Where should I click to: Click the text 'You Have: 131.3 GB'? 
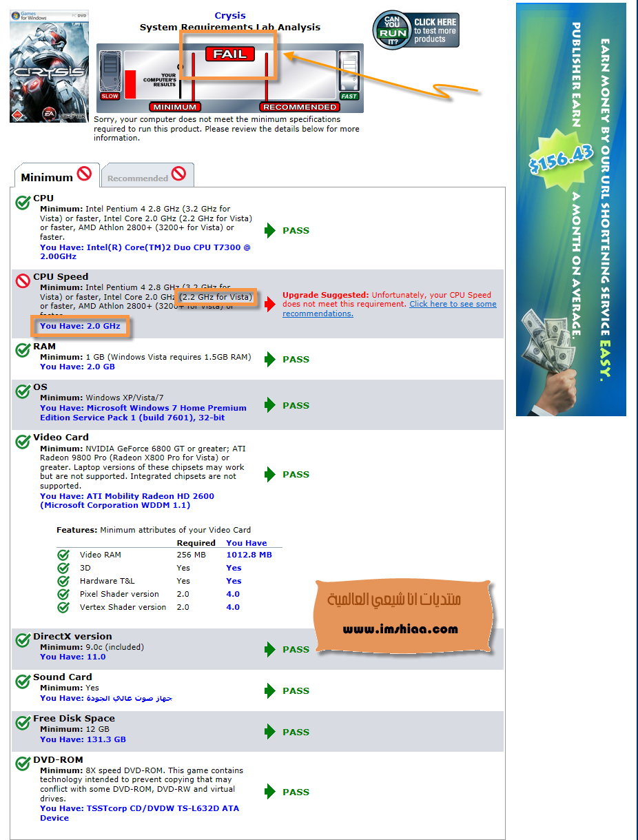[x=83, y=739]
